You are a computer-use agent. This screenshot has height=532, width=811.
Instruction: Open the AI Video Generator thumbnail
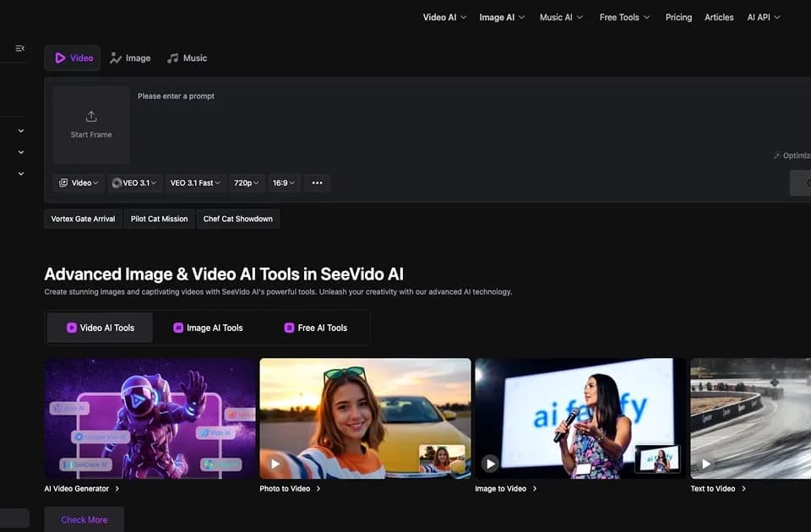150,418
